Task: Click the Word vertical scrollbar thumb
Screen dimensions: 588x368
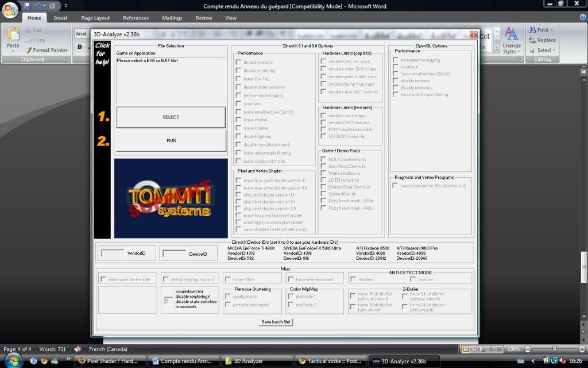Action: click(x=584, y=267)
